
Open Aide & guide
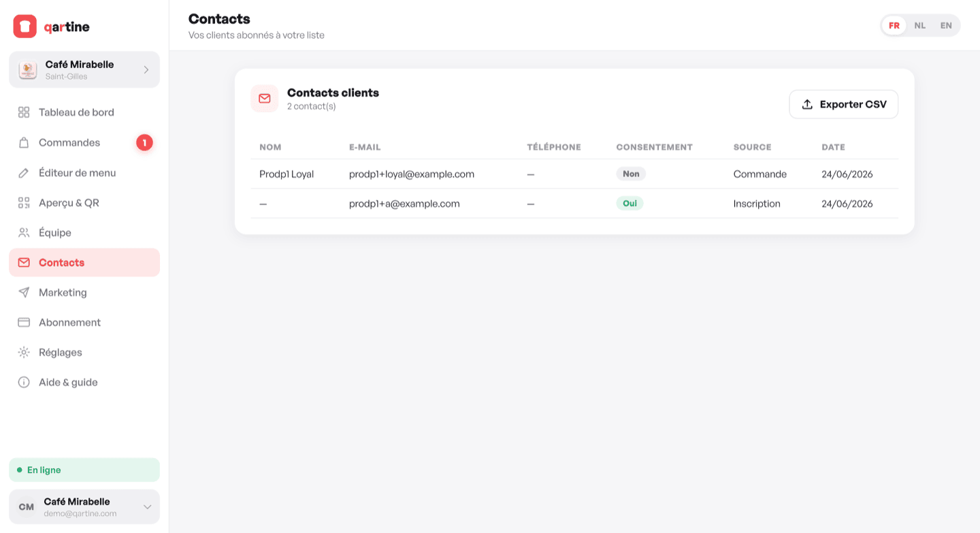point(84,383)
